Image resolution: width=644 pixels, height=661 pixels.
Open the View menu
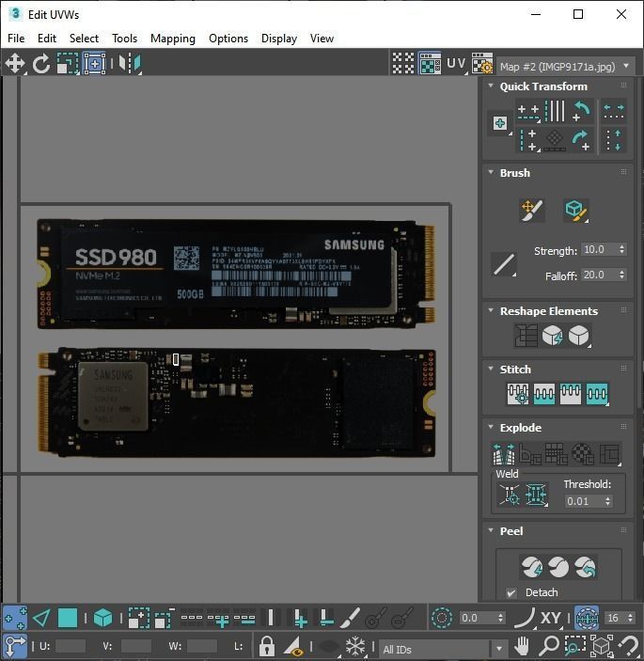click(x=322, y=39)
